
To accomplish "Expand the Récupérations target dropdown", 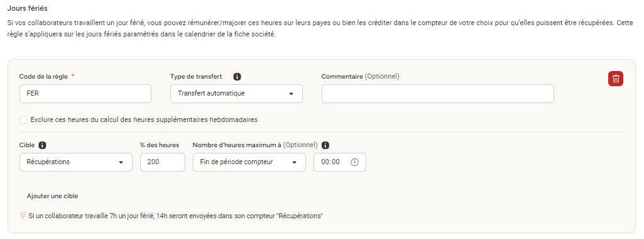I will coord(76,162).
